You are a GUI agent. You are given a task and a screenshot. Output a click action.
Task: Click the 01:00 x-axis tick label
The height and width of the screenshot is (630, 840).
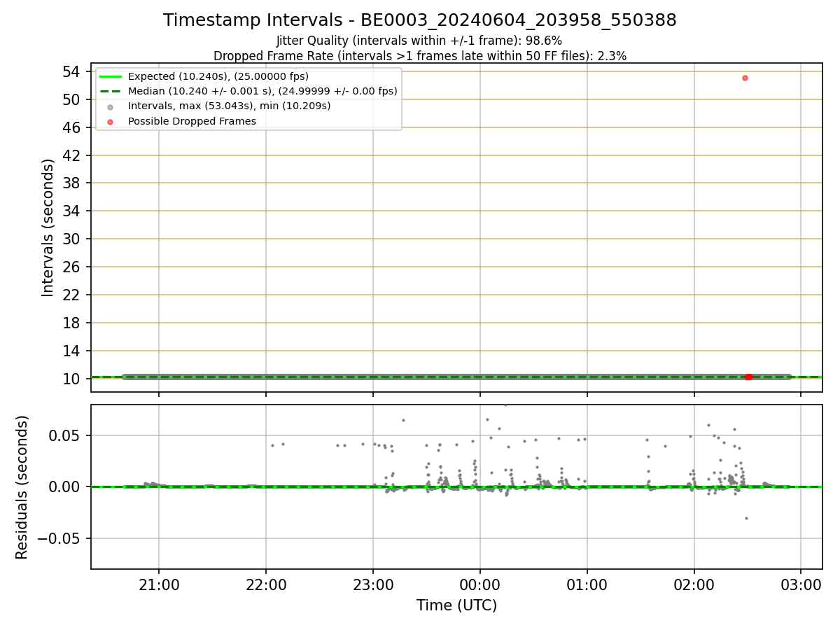(587, 584)
